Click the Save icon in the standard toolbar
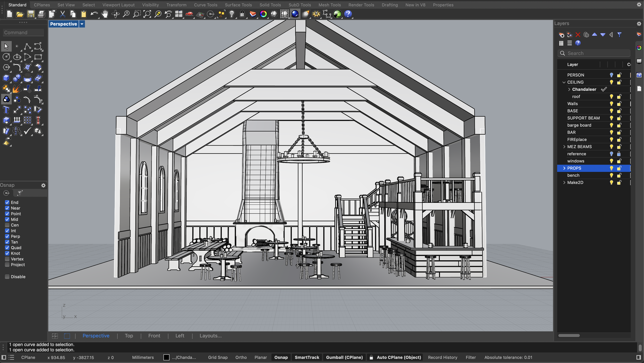The image size is (644, 363). click(x=31, y=14)
